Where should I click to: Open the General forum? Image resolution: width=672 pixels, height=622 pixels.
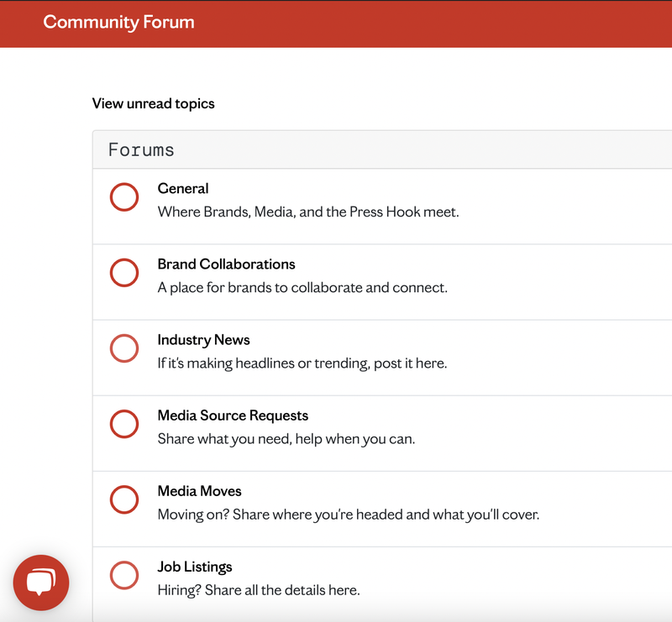(x=183, y=189)
